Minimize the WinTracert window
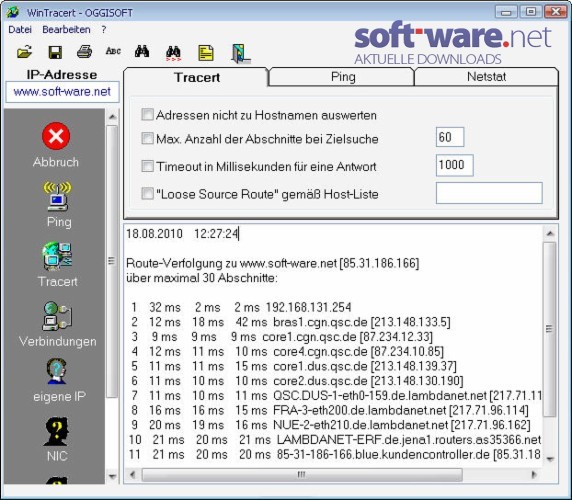Screen dimensions: 572x500 [506, 12]
